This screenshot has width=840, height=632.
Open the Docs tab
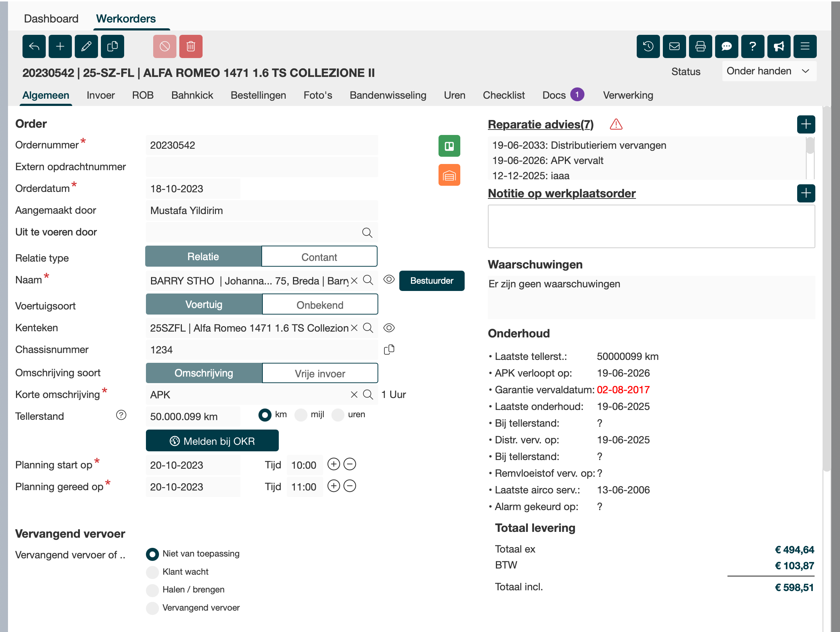(554, 95)
